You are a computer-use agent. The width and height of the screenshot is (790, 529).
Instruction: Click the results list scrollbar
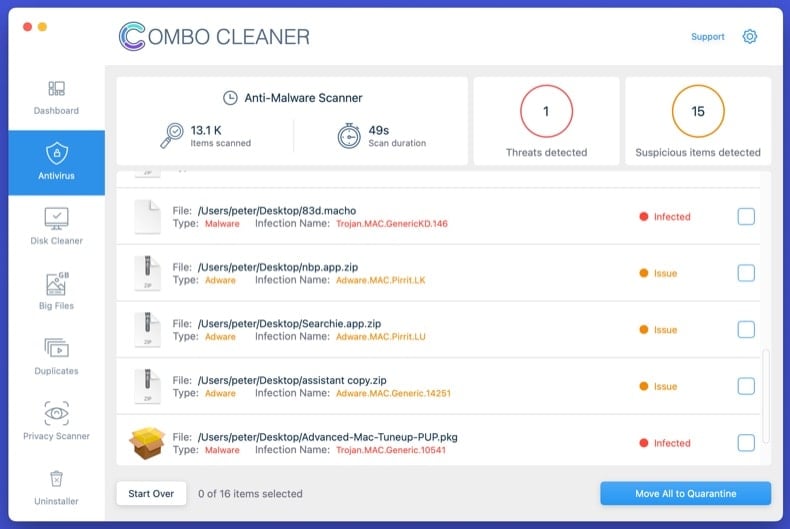(766, 395)
